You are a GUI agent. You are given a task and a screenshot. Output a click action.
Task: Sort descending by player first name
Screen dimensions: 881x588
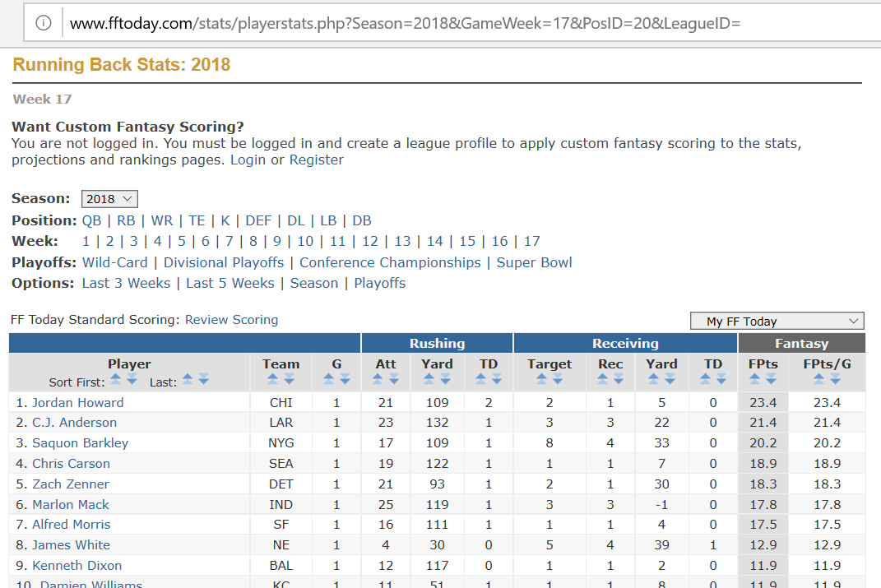pos(132,379)
